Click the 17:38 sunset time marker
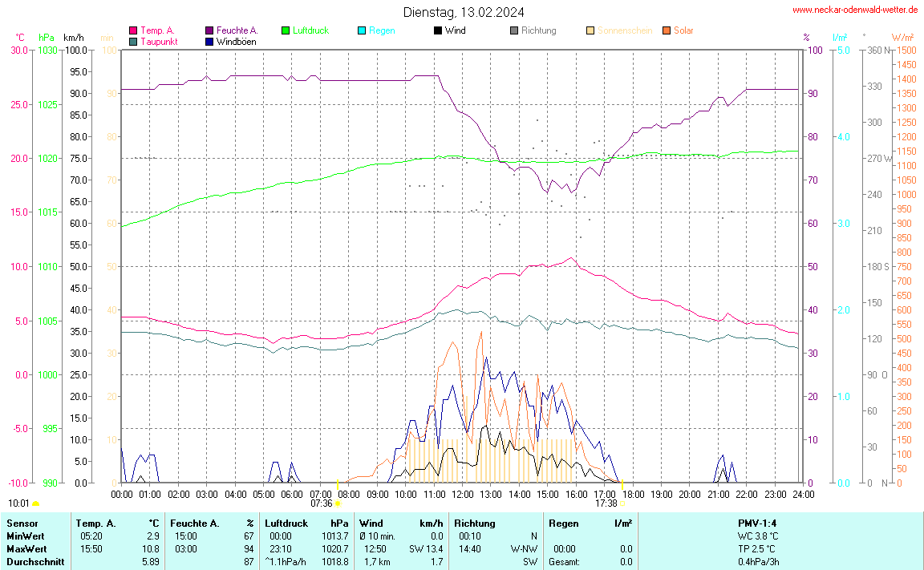Screen dimensions: 924x570 606,503
